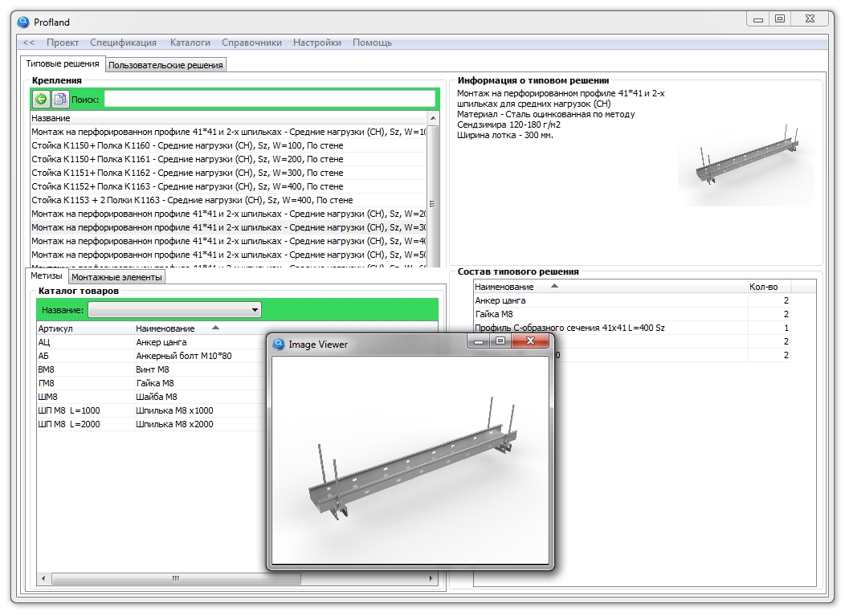Select the Шпилька М8 х2000 row
The width and height of the screenshot is (845, 616).
pos(153,424)
